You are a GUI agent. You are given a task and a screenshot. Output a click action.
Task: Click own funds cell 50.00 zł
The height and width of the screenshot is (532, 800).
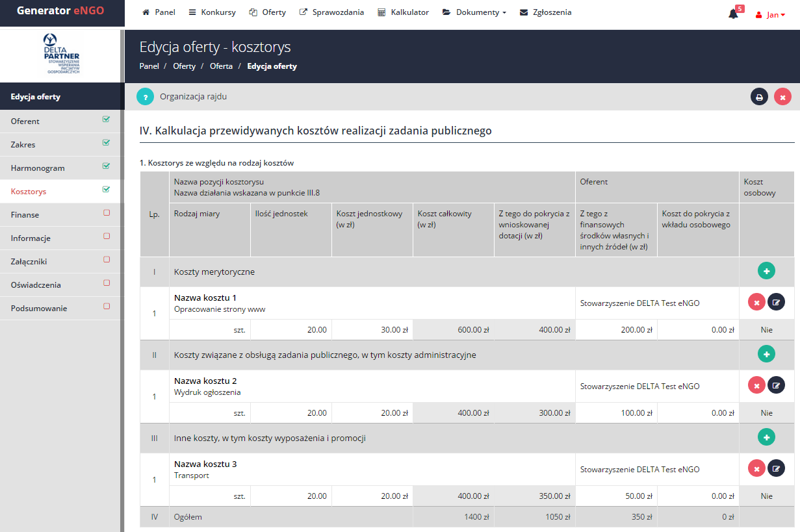(616, 496)
